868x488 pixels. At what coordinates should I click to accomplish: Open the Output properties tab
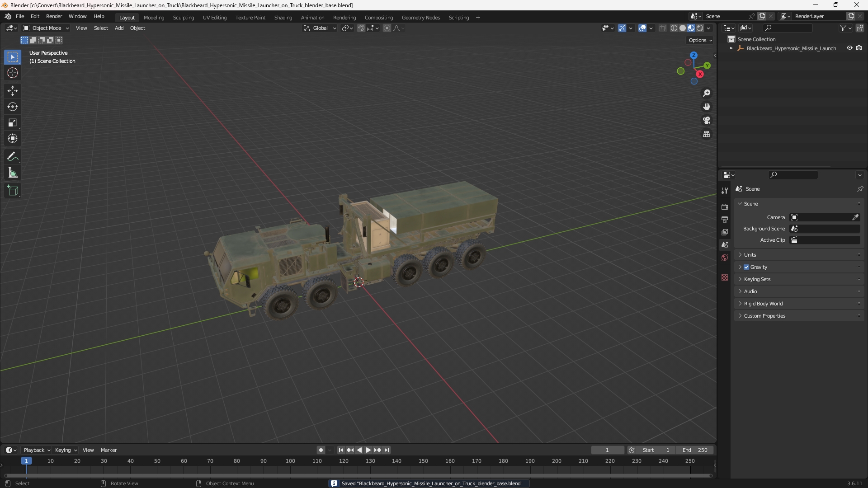click(x=725, y=219)
